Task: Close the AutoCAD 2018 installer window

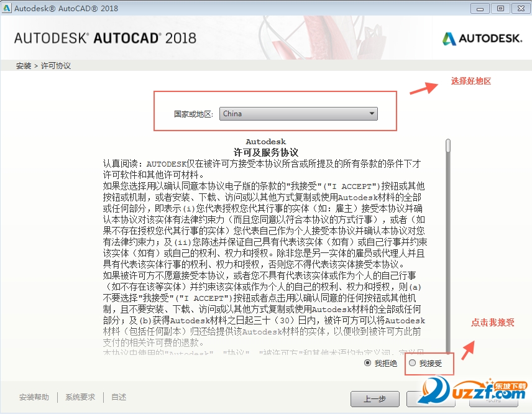Action: 521,9
